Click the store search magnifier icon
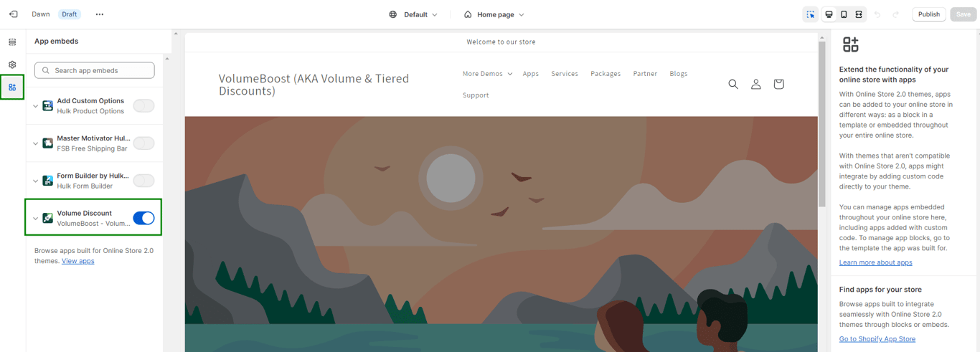980x352 pixels. click(733, 84)
